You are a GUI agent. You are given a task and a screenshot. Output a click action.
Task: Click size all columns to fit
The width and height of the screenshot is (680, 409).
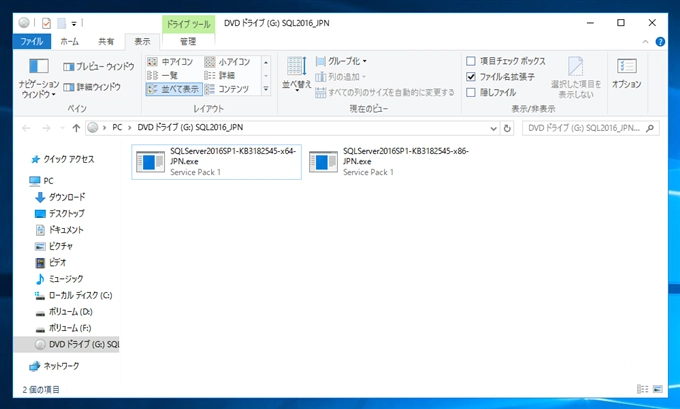point(385,92)
